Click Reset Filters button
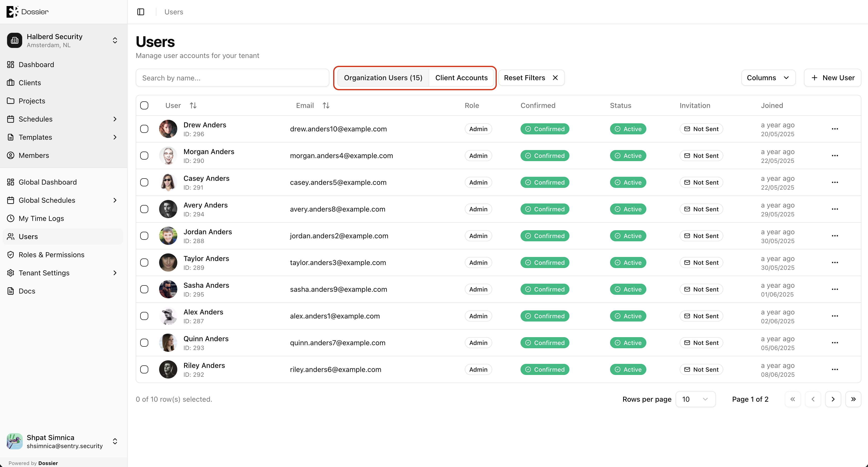Image resolution: width=868 pixels, height=467 pixels. click(531, 78)
